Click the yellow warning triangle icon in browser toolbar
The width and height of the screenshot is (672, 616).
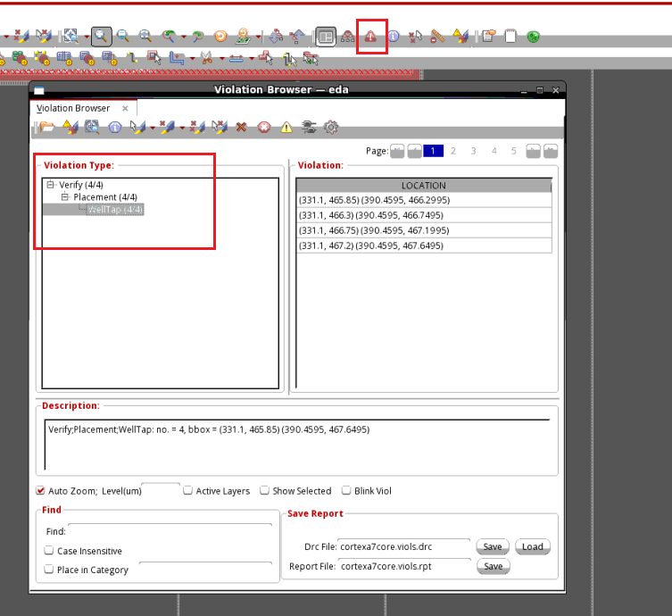286,128
